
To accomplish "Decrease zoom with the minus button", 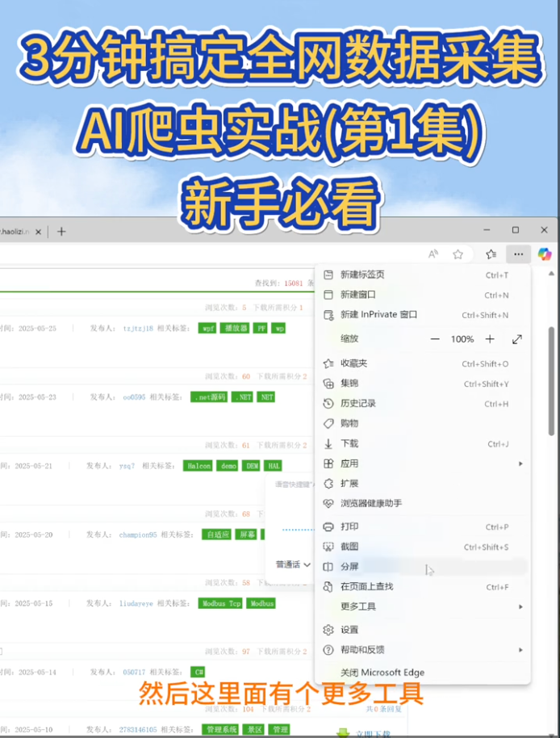I will coord(435,339).
